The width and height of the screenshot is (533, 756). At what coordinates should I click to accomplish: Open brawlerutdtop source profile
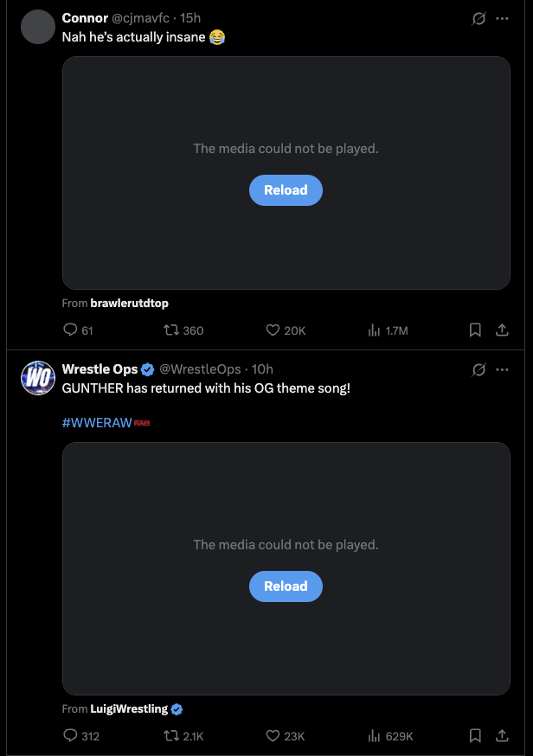point(129,303)
